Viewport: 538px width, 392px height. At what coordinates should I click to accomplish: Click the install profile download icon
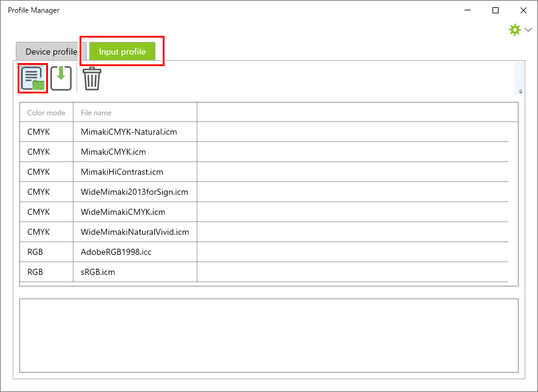point(61,78)
